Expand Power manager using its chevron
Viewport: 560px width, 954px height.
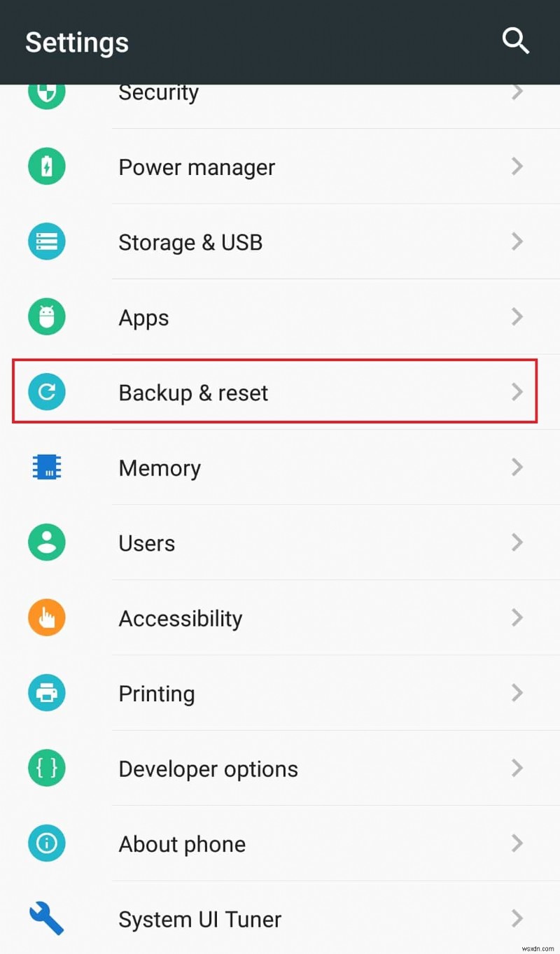(517, 167)
